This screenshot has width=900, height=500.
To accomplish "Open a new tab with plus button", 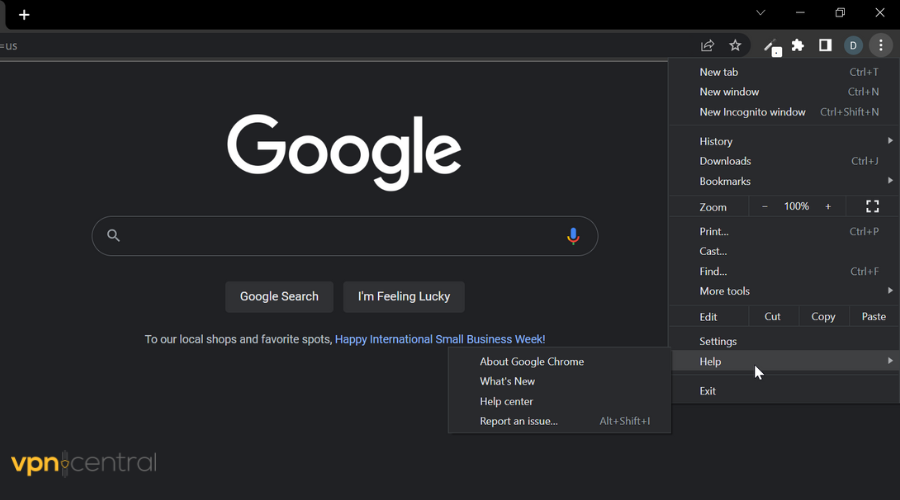I will pos(24,15).
